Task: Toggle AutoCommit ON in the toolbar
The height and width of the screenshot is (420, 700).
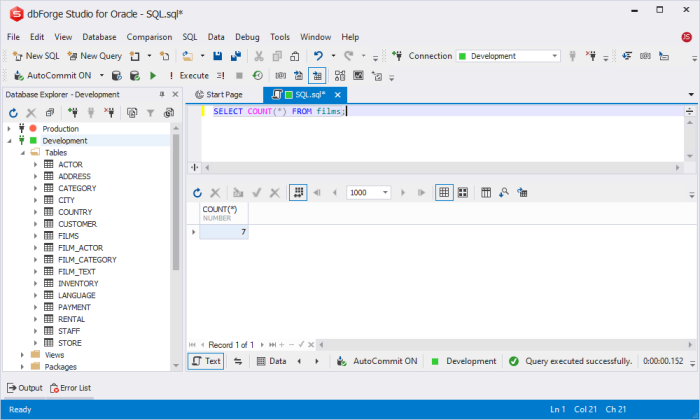Action: coord(53,76)
